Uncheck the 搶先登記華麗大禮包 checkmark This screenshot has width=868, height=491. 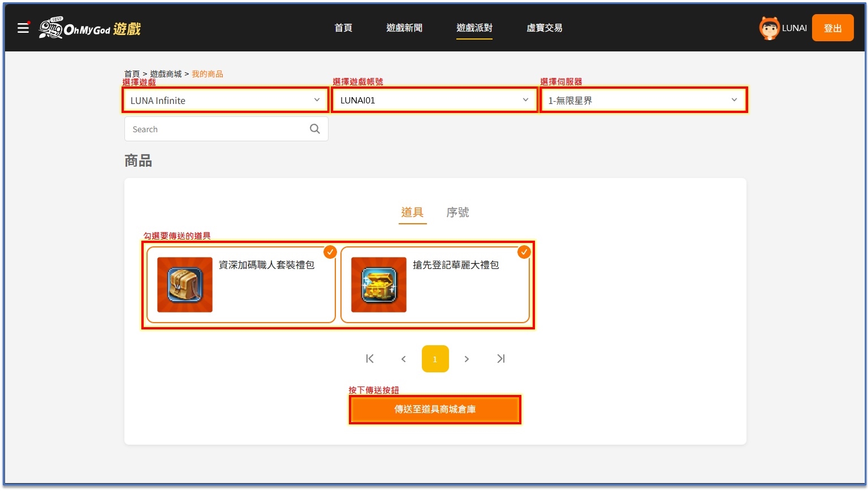coord(524,252)
